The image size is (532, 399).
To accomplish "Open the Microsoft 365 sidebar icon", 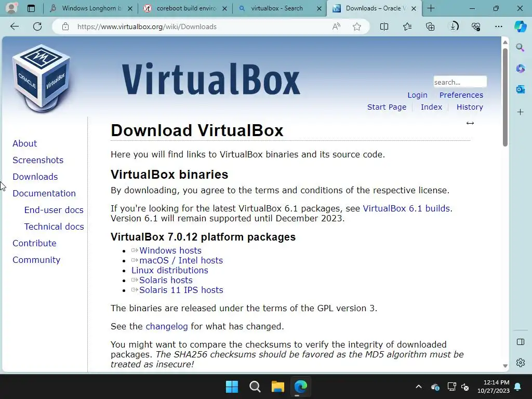I will pos(521,68).
